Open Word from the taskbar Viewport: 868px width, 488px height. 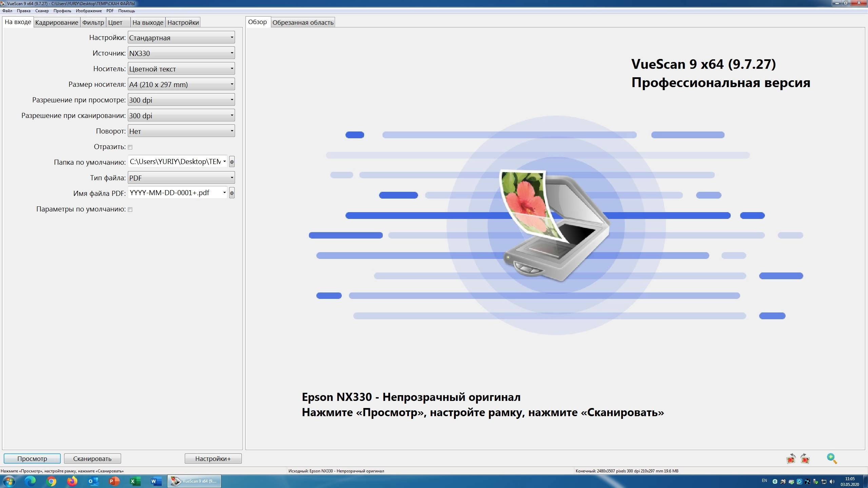point(156,481)
